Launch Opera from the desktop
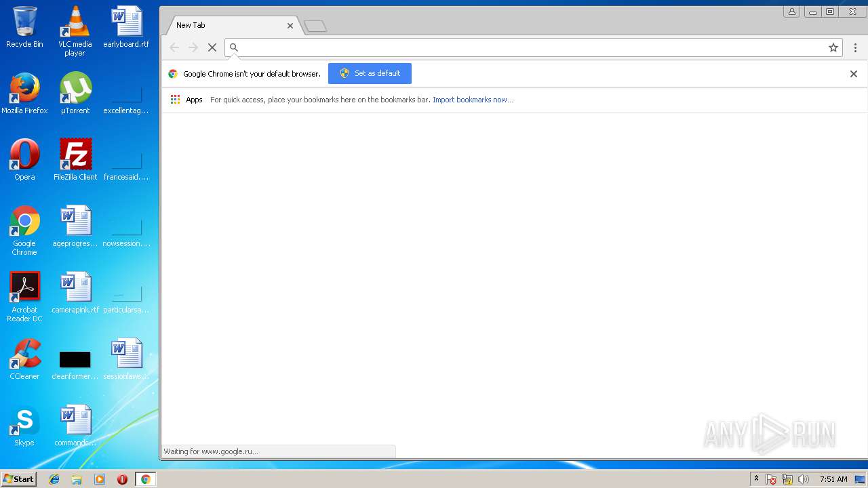This screenshot has height=488, width=868. 24,160
